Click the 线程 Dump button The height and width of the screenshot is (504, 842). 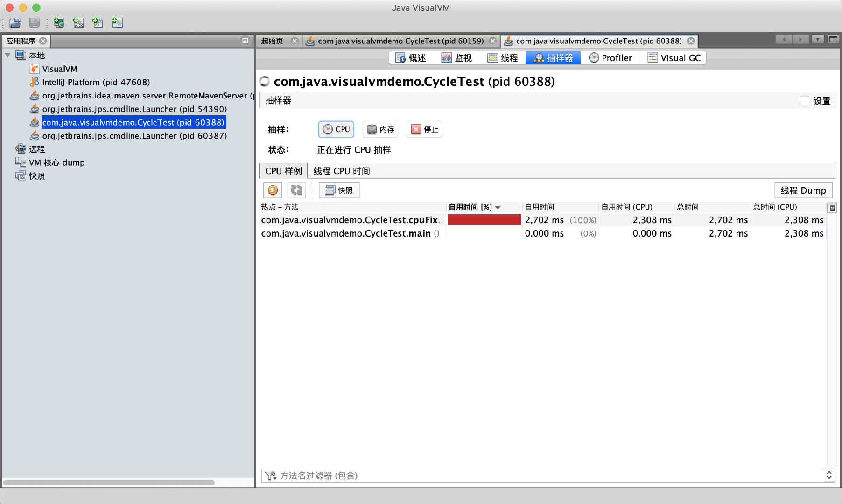point(803,190)
